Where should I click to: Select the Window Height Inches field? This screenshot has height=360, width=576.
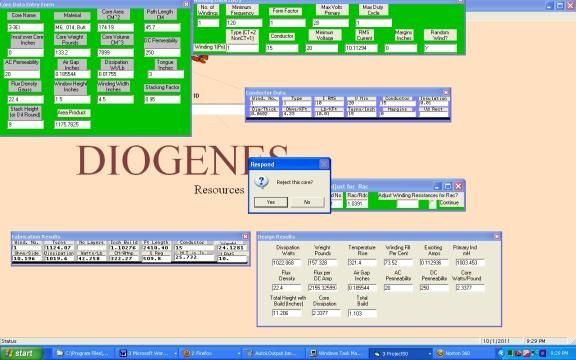click(x=72, y=100)
